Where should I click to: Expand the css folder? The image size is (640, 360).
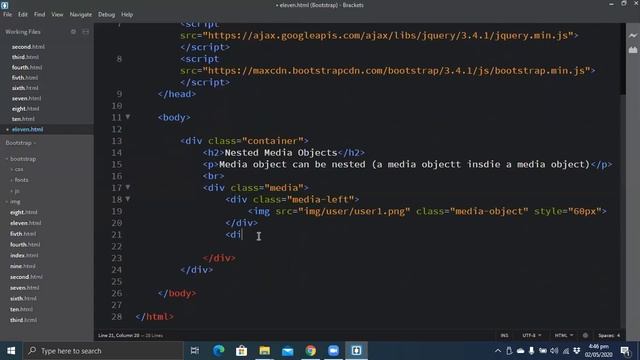(x=12, y=169)
